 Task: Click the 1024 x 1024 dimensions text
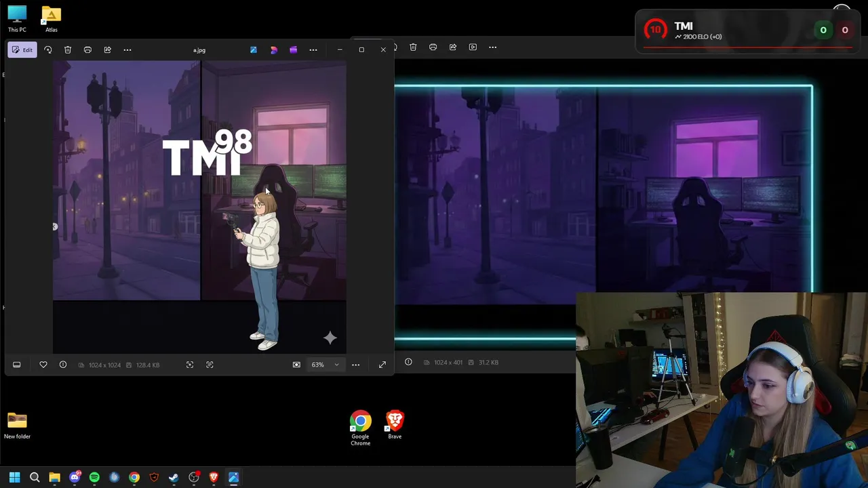click(104, 365)
